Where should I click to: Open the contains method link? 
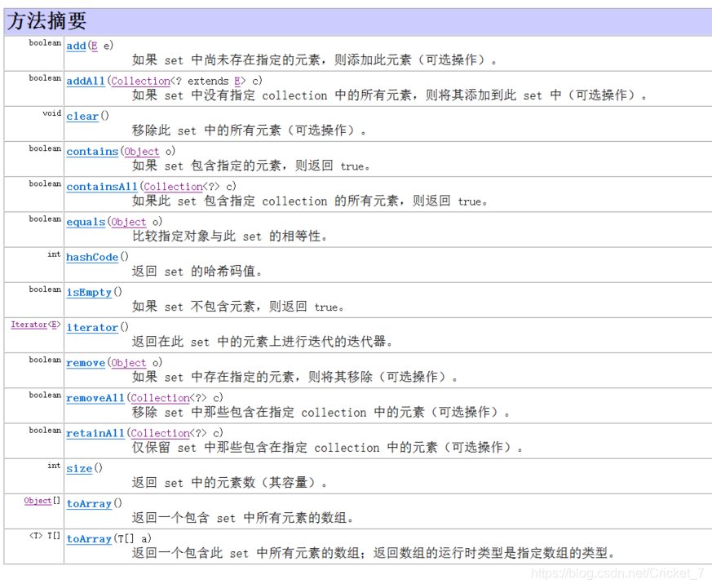tap(92, 152)
